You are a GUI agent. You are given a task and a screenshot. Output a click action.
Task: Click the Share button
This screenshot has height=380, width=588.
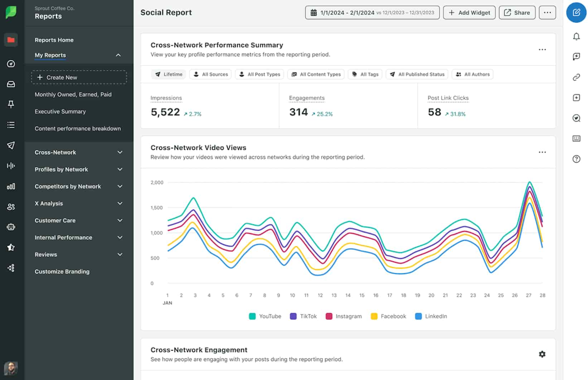pos(517,13)
